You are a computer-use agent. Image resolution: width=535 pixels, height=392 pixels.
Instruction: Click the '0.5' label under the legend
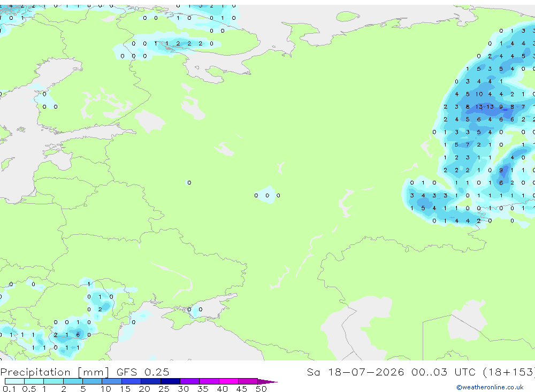29,389
